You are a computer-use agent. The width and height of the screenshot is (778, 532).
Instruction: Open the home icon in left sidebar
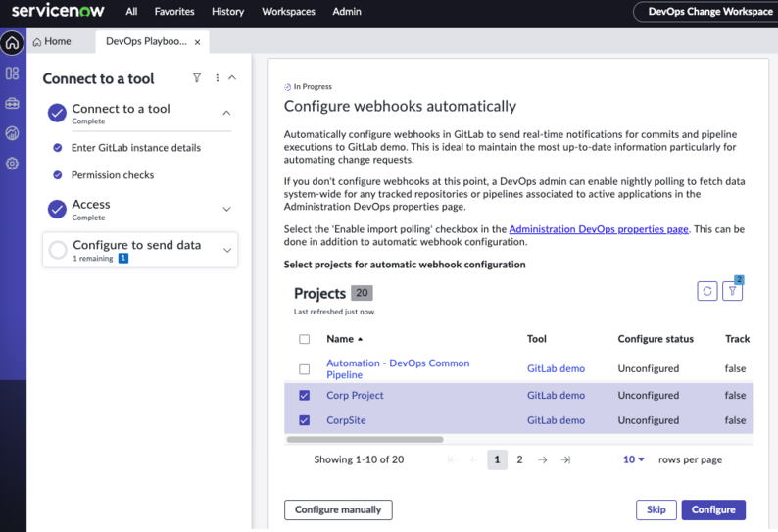(13, 43)
